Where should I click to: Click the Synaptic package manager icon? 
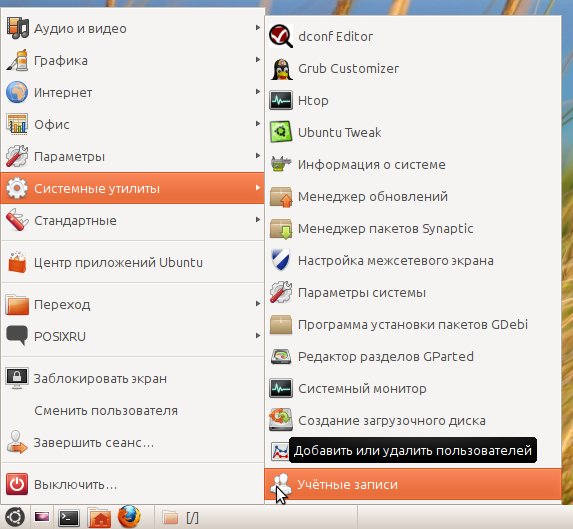coord(281,229)
